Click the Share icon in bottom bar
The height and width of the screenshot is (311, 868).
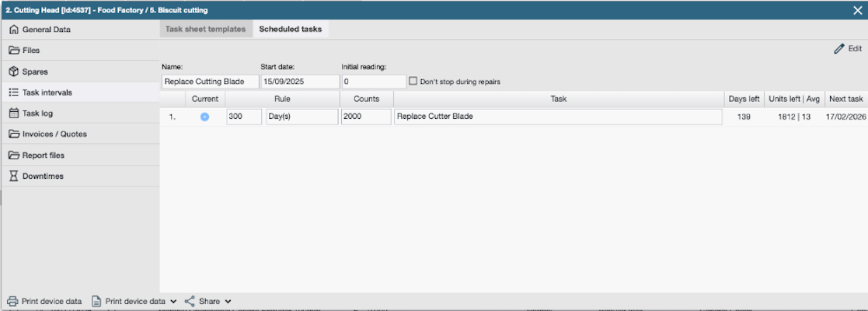[190, 301]
